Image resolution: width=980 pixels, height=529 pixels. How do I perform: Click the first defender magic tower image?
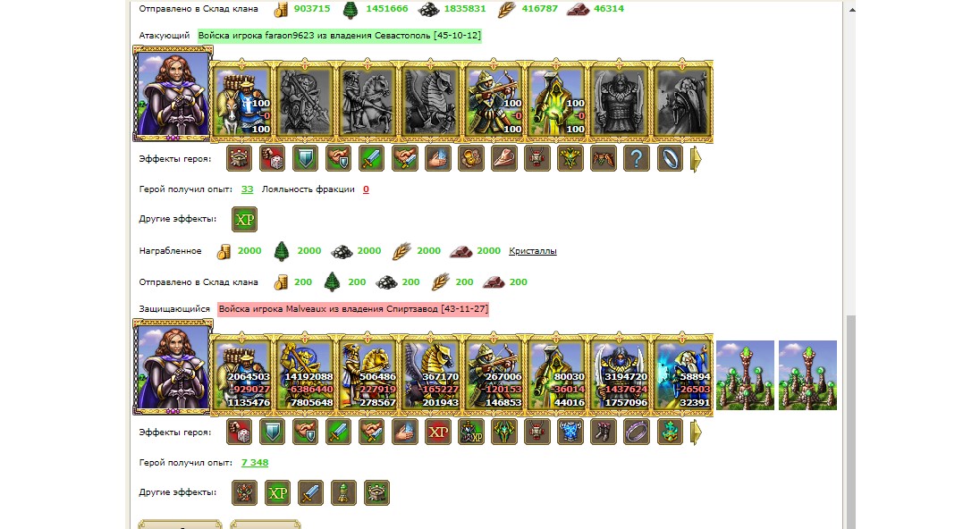tap(745, 374)
